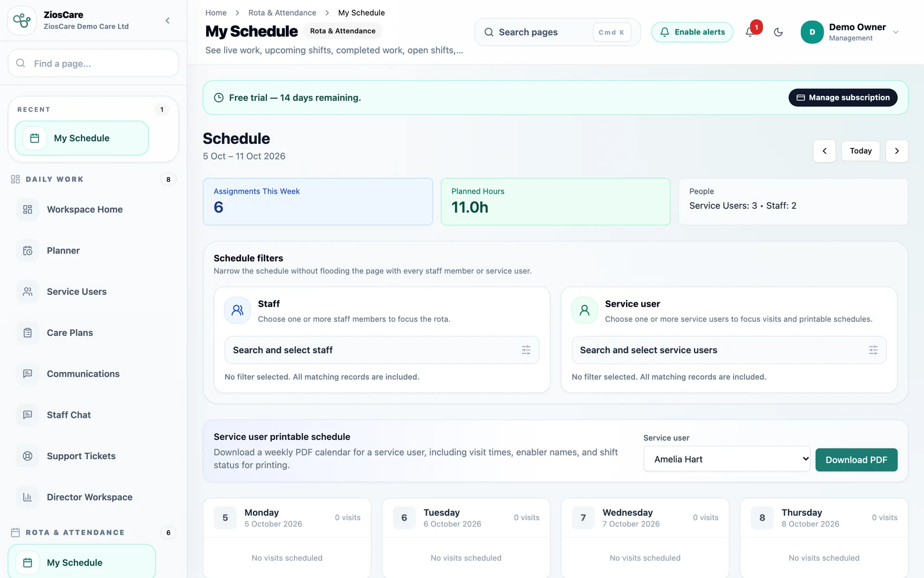Click the Care Plans clipboard icon
Viewport: 924px width, 578px height.
(x=28, y=333)
